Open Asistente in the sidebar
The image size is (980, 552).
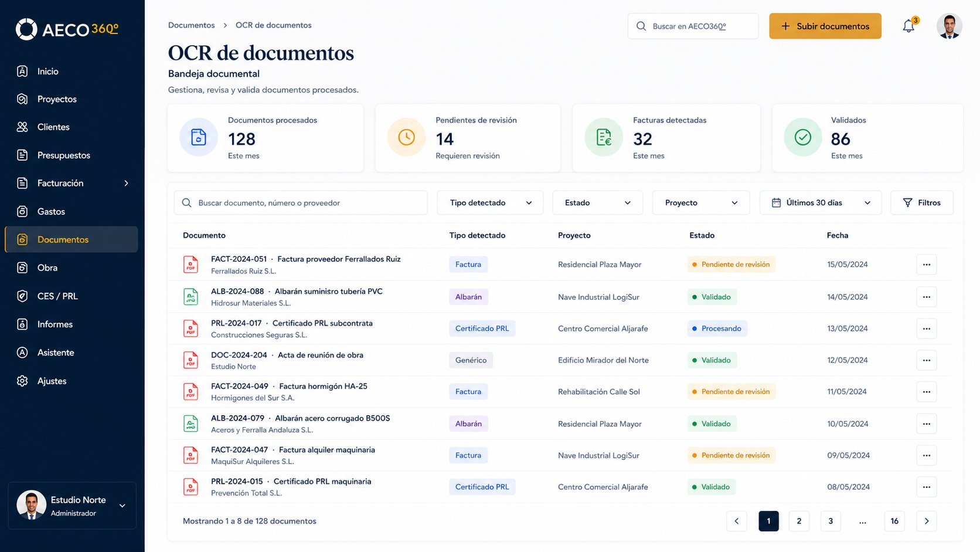(72, 353)
